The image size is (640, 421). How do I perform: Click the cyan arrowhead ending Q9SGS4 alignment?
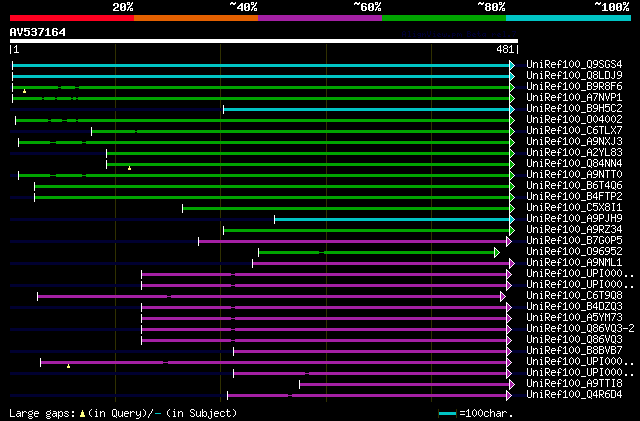coord(512,65)
